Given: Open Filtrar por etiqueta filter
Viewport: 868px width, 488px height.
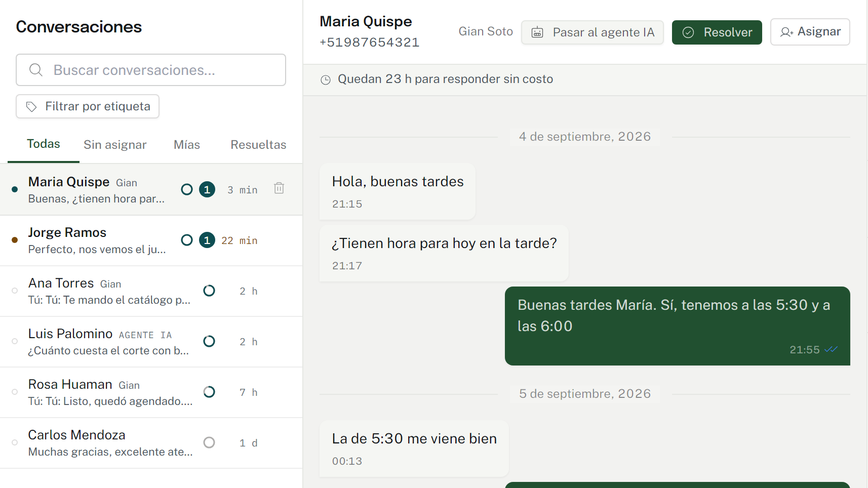Looking at the screenshot, I should click(88, 106).
